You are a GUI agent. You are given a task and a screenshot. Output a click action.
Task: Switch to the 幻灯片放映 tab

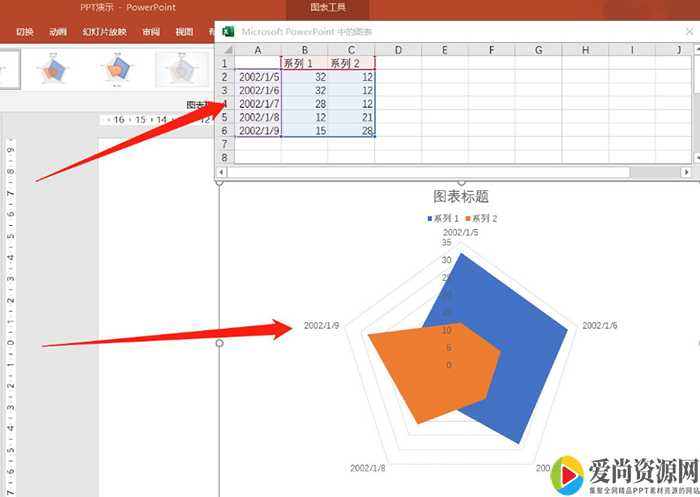[102, 32]
